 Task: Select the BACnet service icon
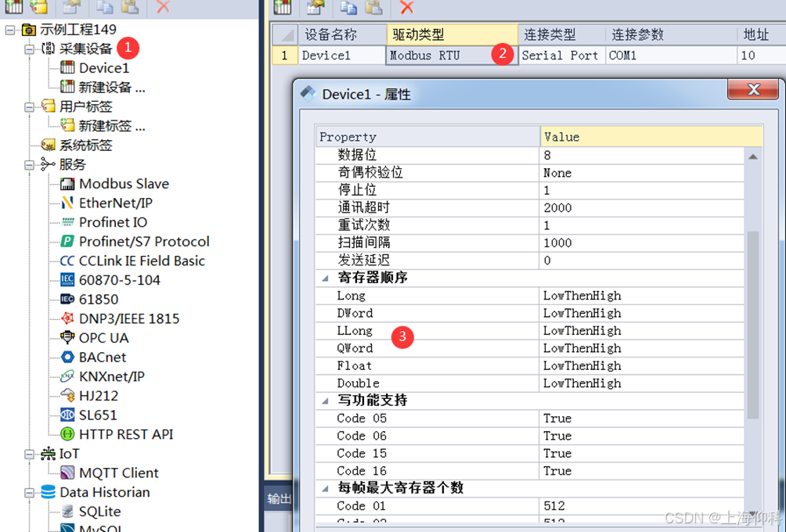click(x=67, y=358)
